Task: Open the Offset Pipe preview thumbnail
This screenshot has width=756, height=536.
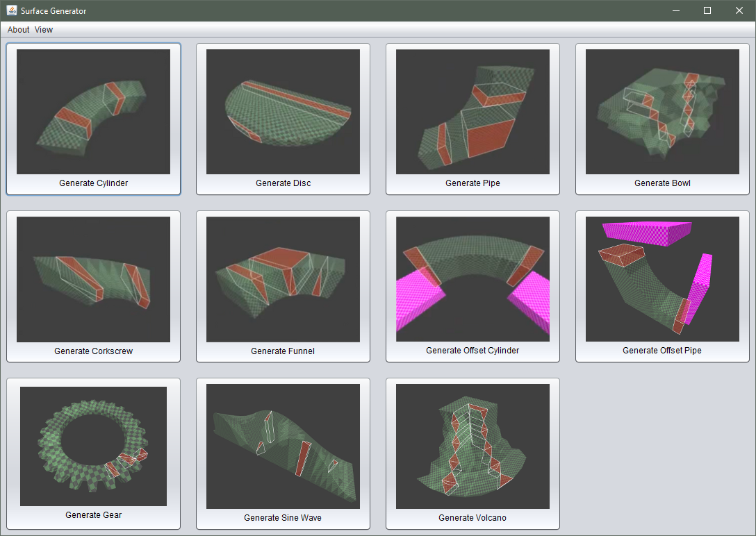Action: tap(662, 279)
